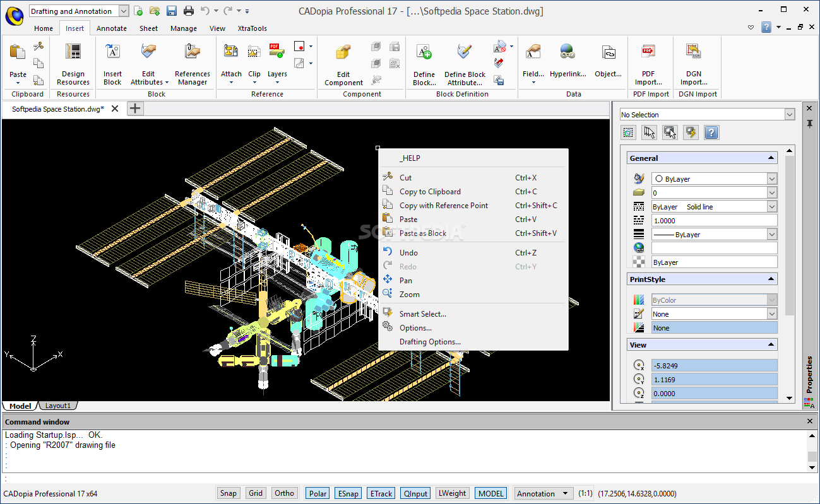
Task: Launch PDF Import
Action: coord(648,64)
